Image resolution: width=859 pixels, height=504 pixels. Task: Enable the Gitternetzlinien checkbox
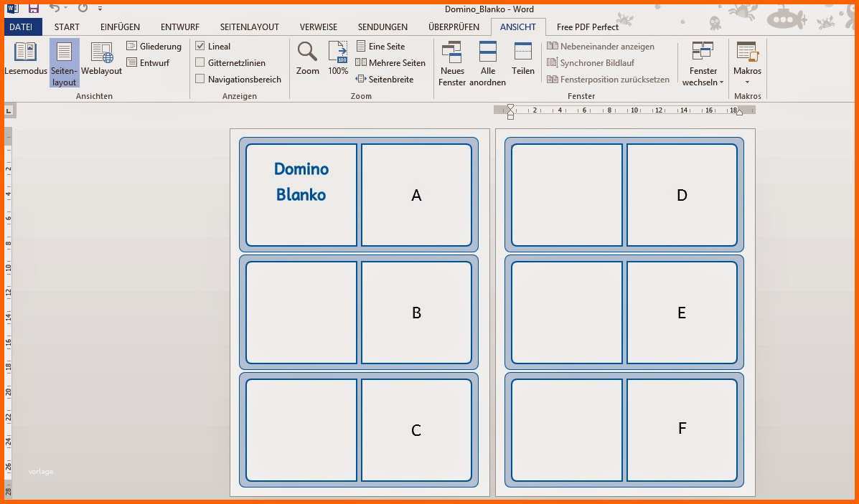(x=200, y=63)
